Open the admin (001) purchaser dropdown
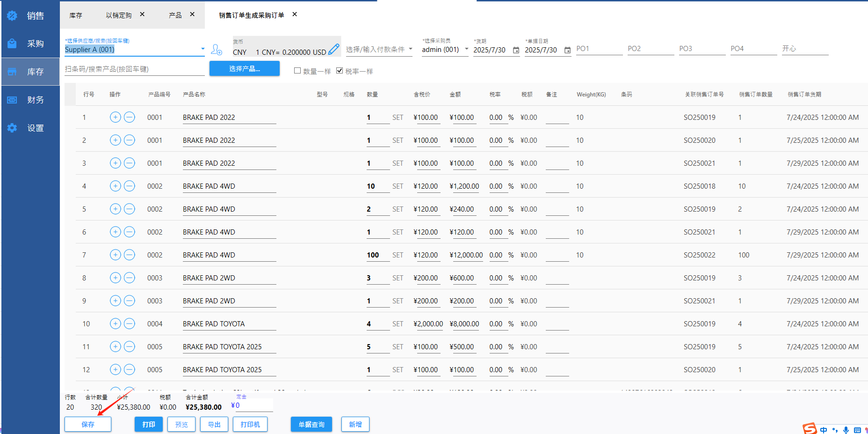 click(x=466, y=49)
